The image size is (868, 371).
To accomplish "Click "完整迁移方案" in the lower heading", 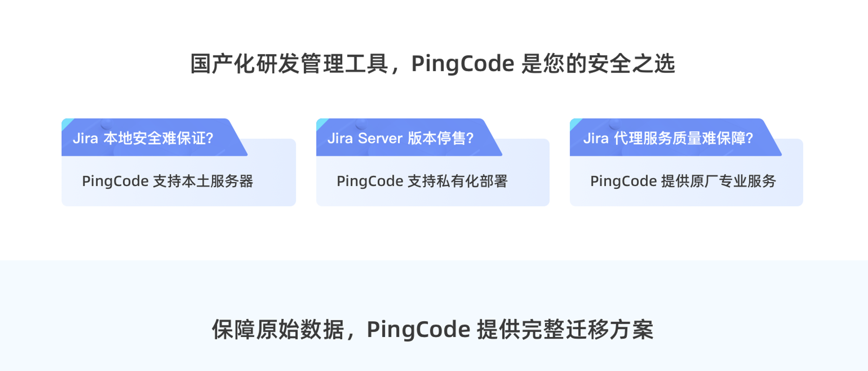I will (587, 330).
